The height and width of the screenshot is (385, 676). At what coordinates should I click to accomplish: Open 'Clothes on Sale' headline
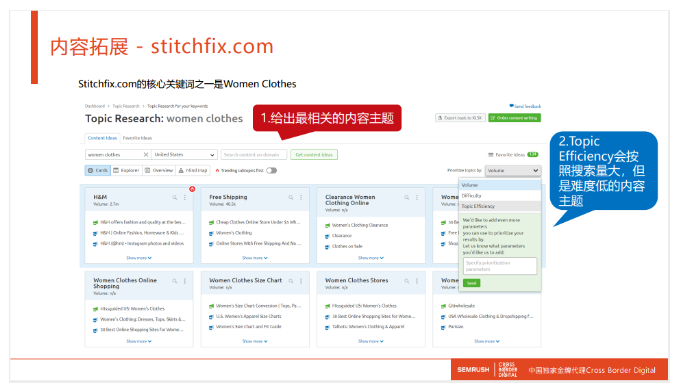347,246
